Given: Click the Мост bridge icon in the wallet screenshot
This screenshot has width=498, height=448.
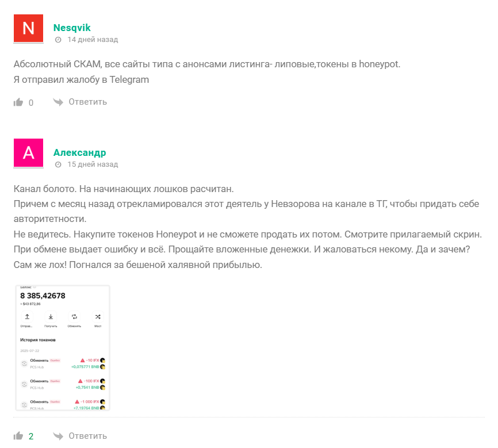Looking at the screenshot, I should [x=98, y=317].
